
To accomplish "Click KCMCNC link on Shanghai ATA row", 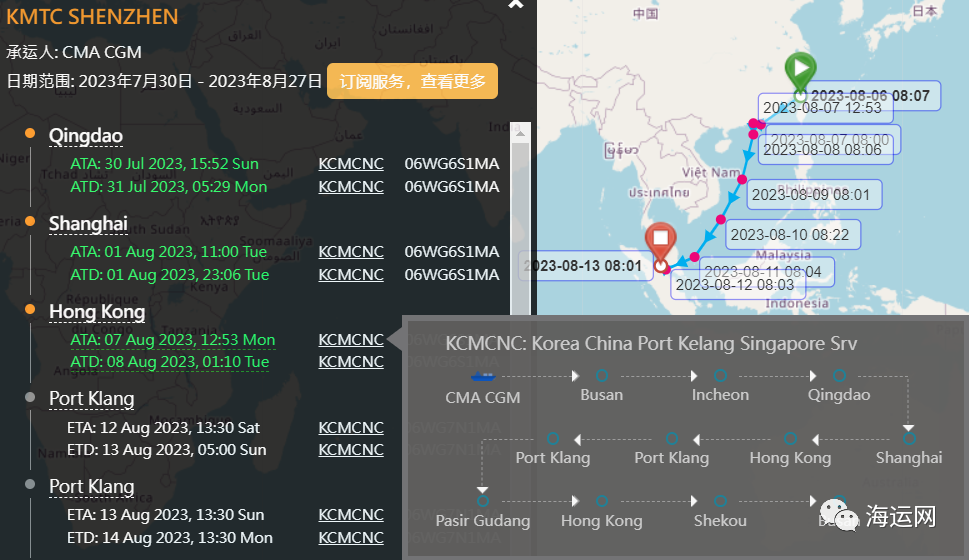I will click(x=351, y=252).
